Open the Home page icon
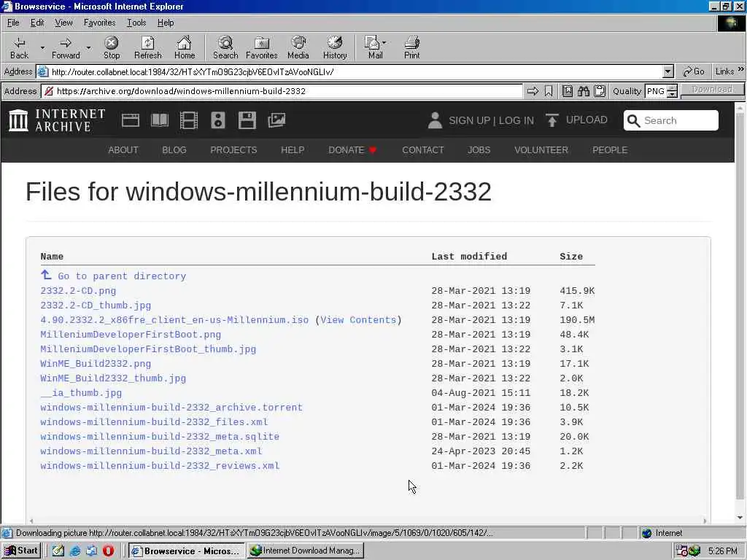The image size is (747, 560). 185,48
